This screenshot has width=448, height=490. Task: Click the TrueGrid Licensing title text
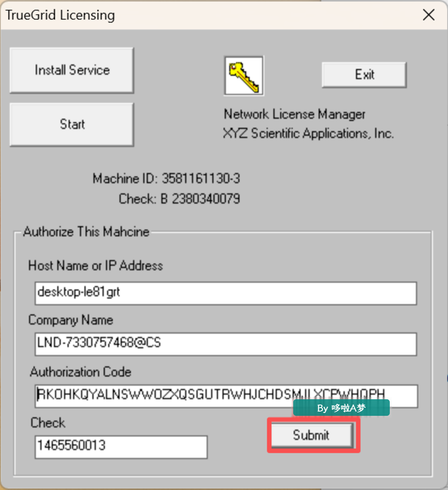coord(60,15)
